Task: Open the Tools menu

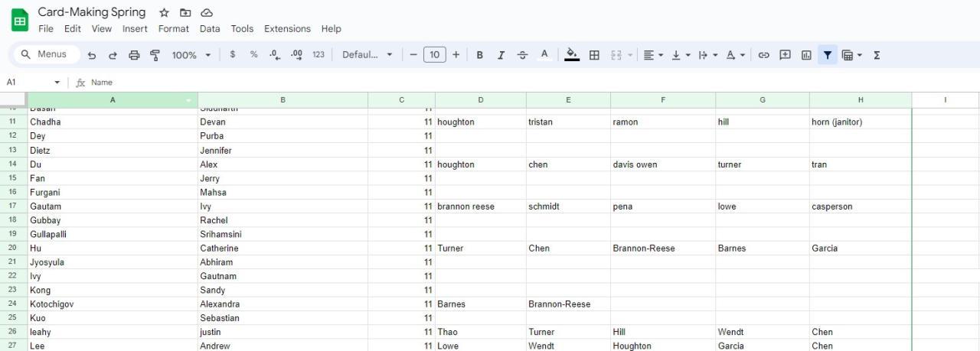Action: click(x=242, y=28)
